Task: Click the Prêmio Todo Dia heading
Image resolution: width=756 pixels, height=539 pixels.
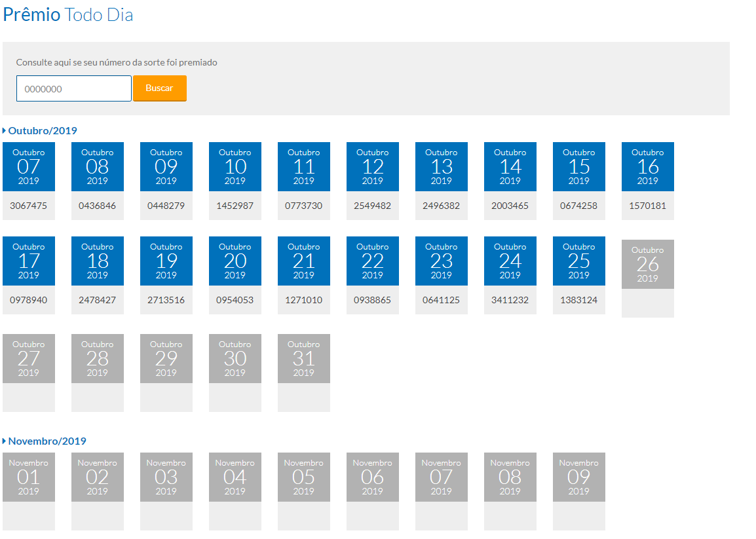Action: click(x=68, y=14)
